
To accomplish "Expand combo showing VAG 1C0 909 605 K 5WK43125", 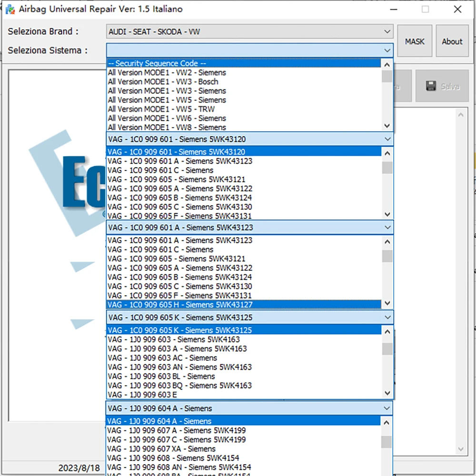I will (249, 317).
